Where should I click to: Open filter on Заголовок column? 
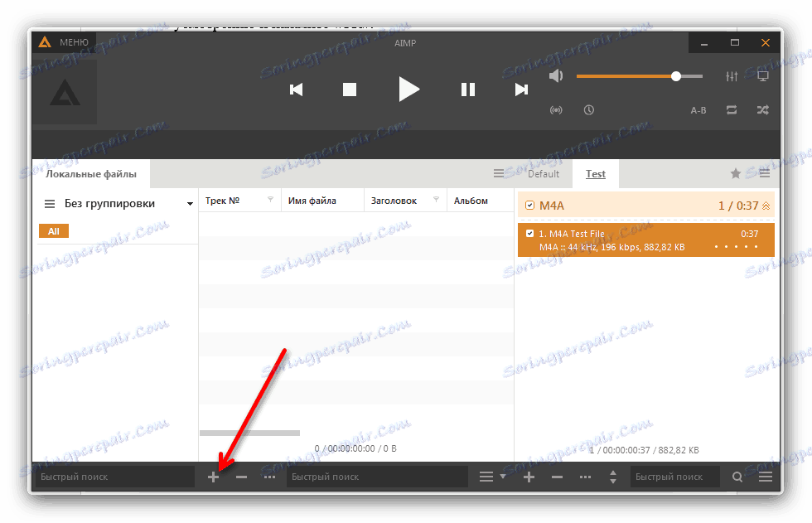tap(436, 200)
